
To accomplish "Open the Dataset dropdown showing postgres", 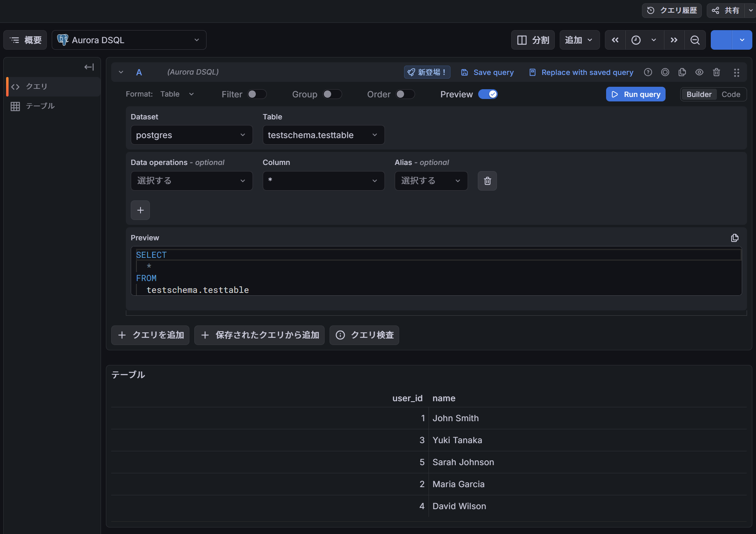I will click(x=191, y=135).
